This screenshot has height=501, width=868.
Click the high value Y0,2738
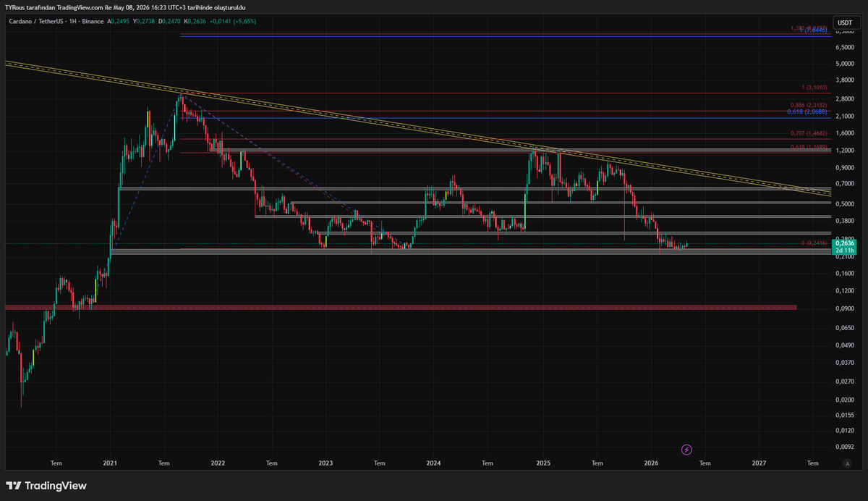pos(145,21)
